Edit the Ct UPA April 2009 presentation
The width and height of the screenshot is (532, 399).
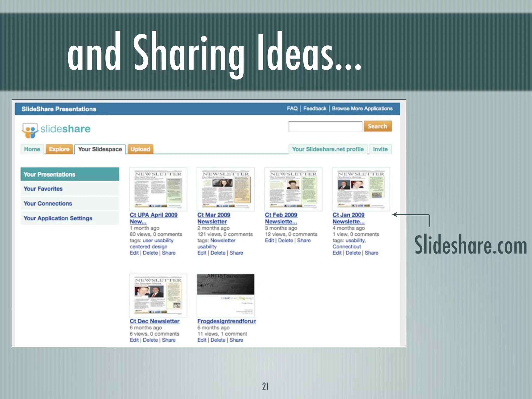(x=134, y=253)
